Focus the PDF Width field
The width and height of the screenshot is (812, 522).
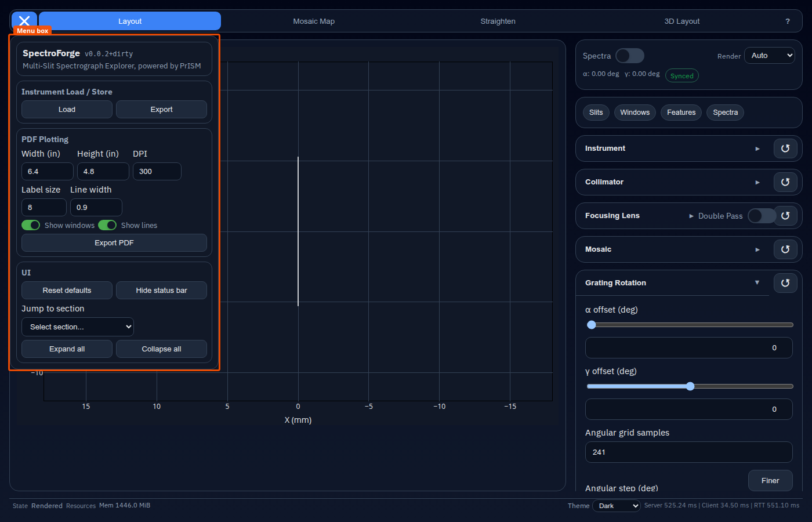pos(48,172)
